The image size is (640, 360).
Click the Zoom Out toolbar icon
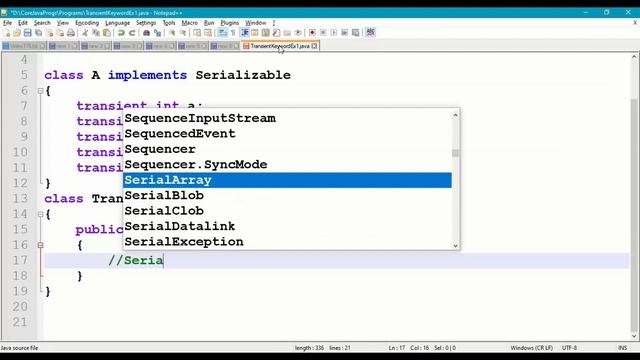(182, 33)
